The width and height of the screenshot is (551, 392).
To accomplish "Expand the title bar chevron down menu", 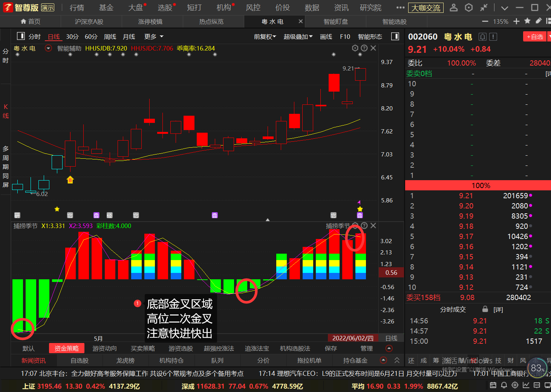I will [x=505, y=8].
